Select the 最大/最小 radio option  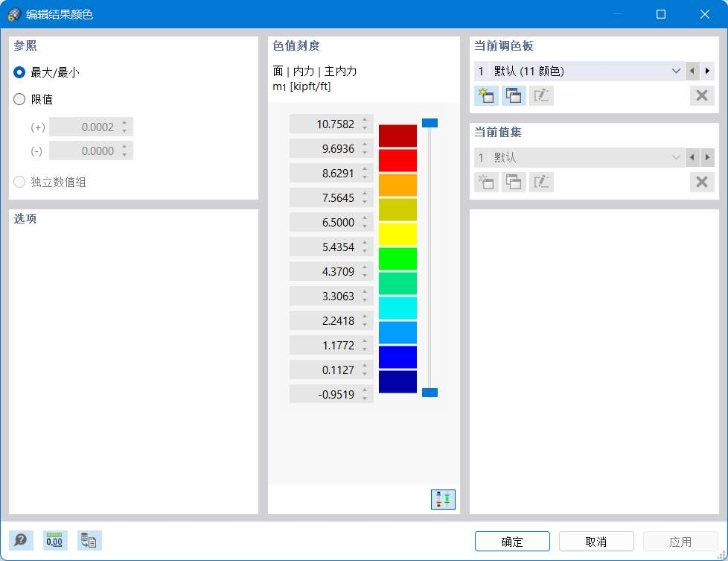pyautogui.click(x=19, y=72)
